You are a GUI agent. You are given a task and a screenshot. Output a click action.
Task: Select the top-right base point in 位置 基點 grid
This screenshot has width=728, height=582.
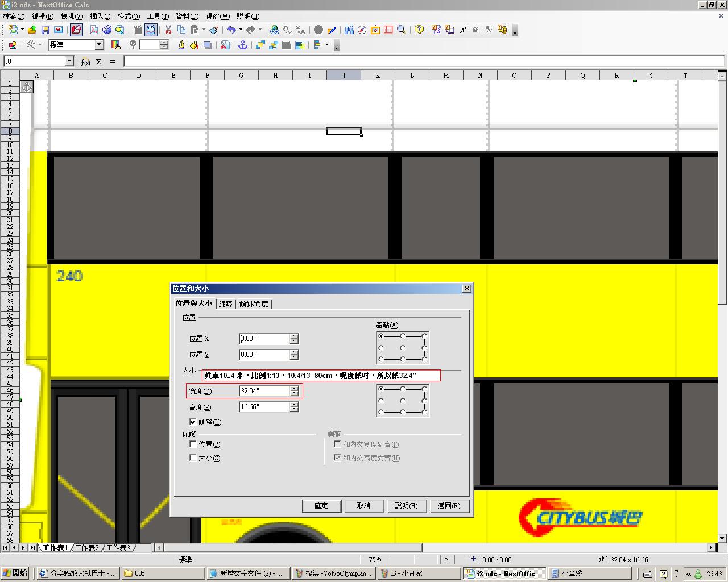pyautogui.click(x=424, y=336)
